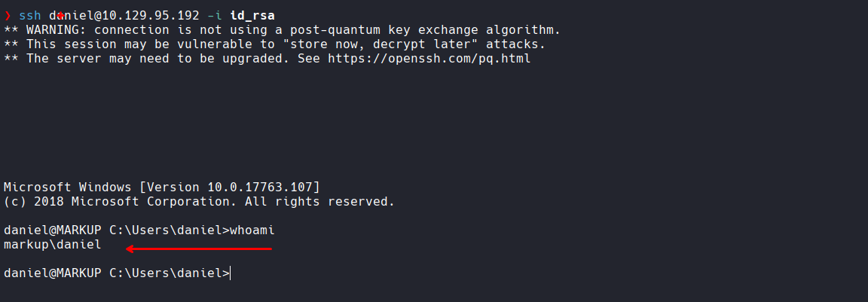This screenshot has width=868, height=302.
Task: Click the red prompt chevron at top
Action: [8, 16]
